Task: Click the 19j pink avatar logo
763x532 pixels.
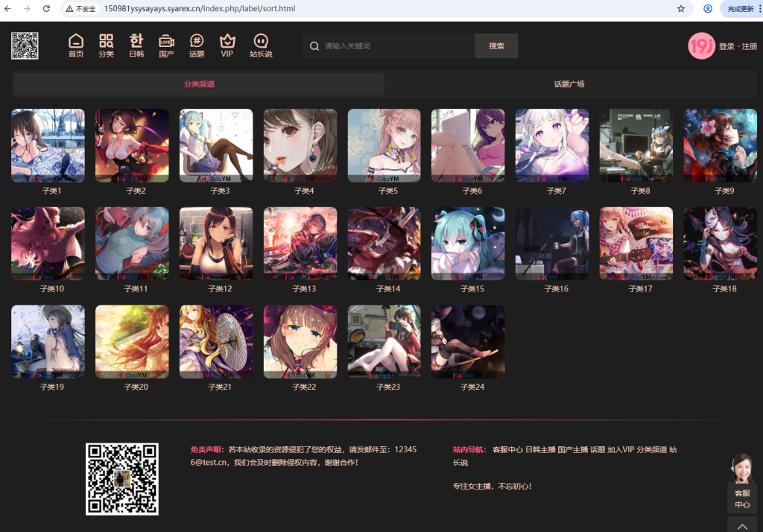Action: 701,45
